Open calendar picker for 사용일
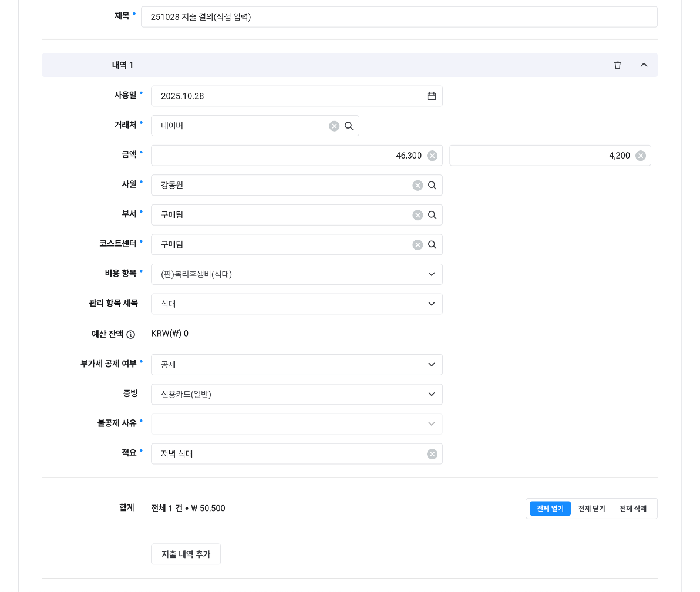Image resolution: width=700 pixels, height=592 pixels. [432, 96]
